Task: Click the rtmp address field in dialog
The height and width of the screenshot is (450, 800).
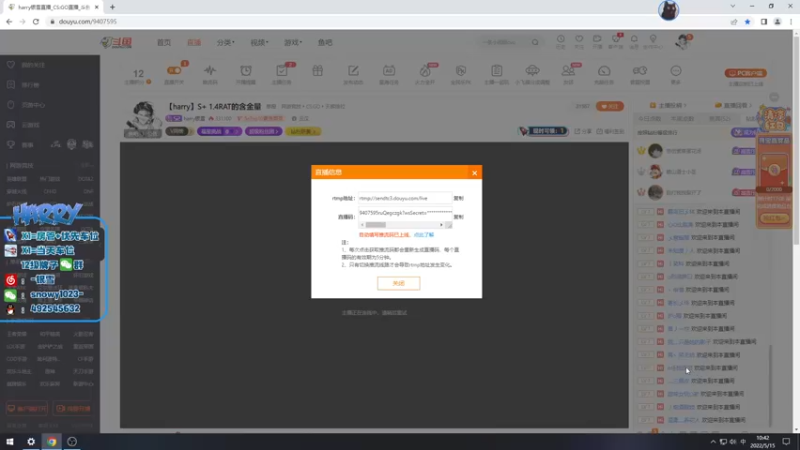Action: pos(405,198)
